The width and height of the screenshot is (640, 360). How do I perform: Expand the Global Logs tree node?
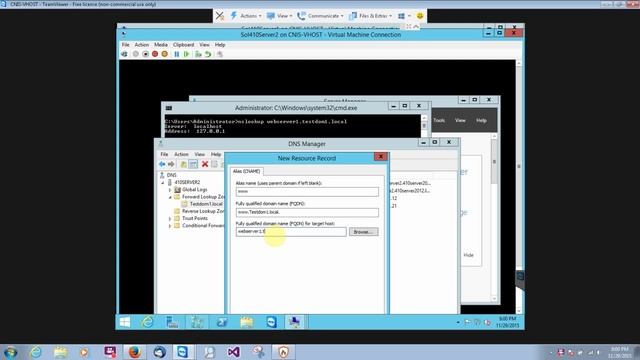pyautogui.click(x=170, y=190)
